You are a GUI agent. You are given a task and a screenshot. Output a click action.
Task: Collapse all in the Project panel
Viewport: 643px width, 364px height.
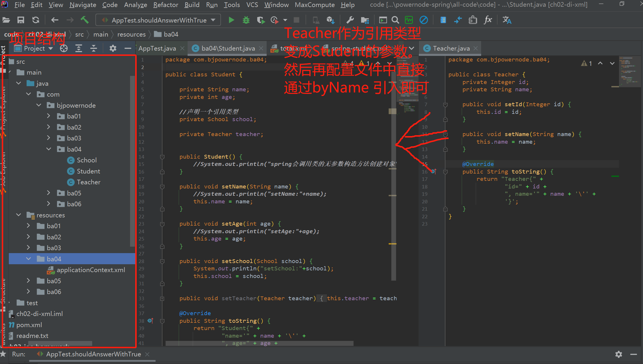[x=94, y=48]
